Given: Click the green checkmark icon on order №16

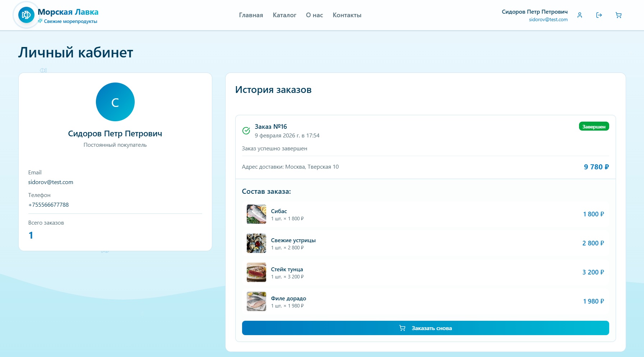Looking at the screenshot, I should pyautogui.click(x=246, y=131).
